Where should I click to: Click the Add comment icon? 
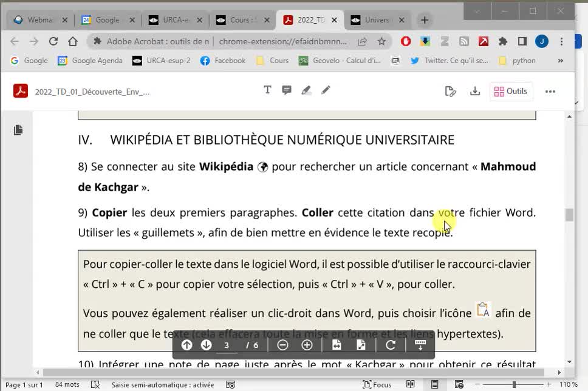click(287, 90)
